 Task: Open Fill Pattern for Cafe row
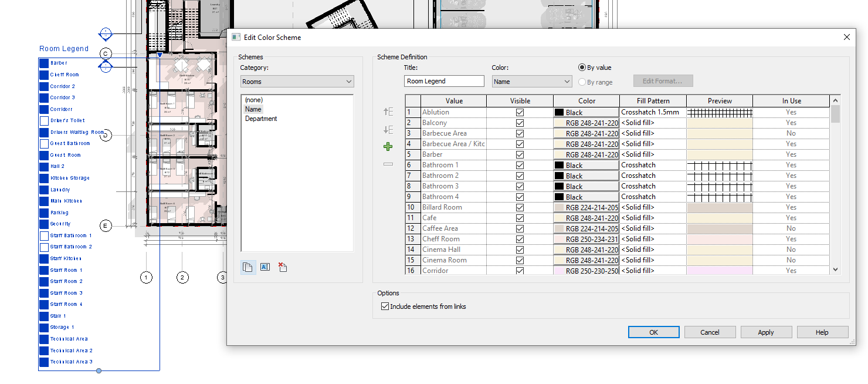(653, 218)
